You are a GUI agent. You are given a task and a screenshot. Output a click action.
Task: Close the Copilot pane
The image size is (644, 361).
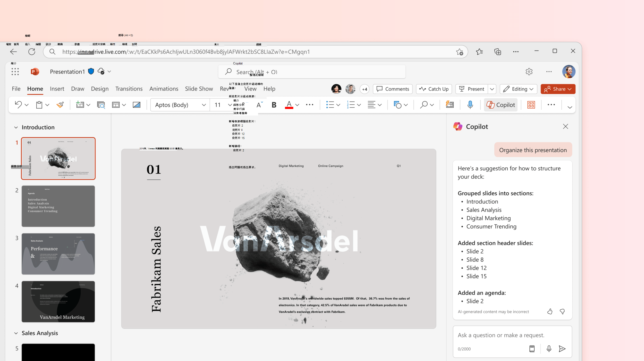565,126
